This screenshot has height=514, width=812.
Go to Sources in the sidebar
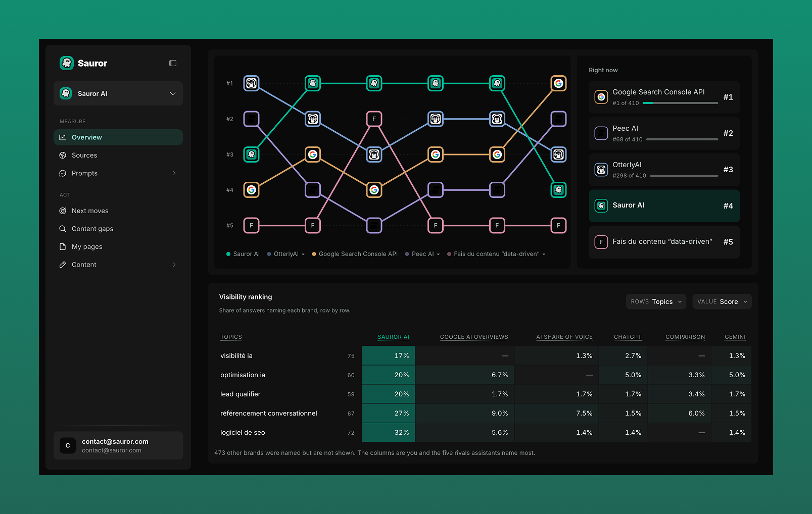coord(118,155)
